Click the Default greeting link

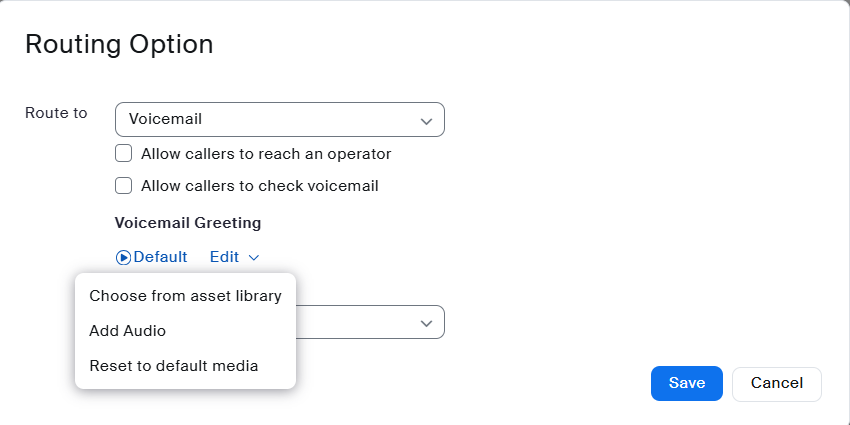[160, 257]
